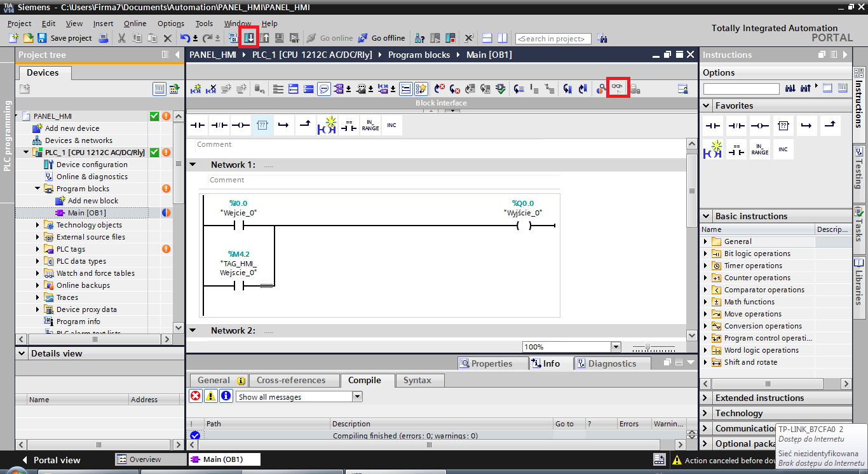Expand the Timer operations folder
Viewport: 868px width, 474px height.
705,266
